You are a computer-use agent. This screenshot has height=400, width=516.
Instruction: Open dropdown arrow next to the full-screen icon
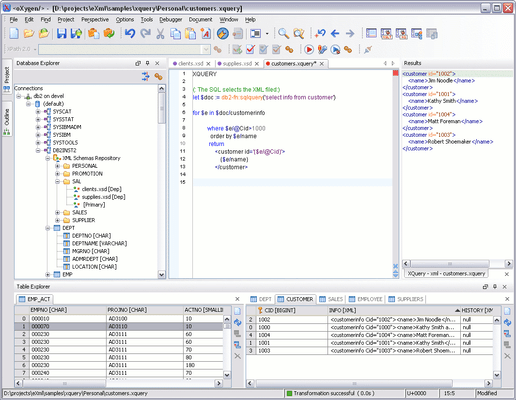click(x=267, y=34)
